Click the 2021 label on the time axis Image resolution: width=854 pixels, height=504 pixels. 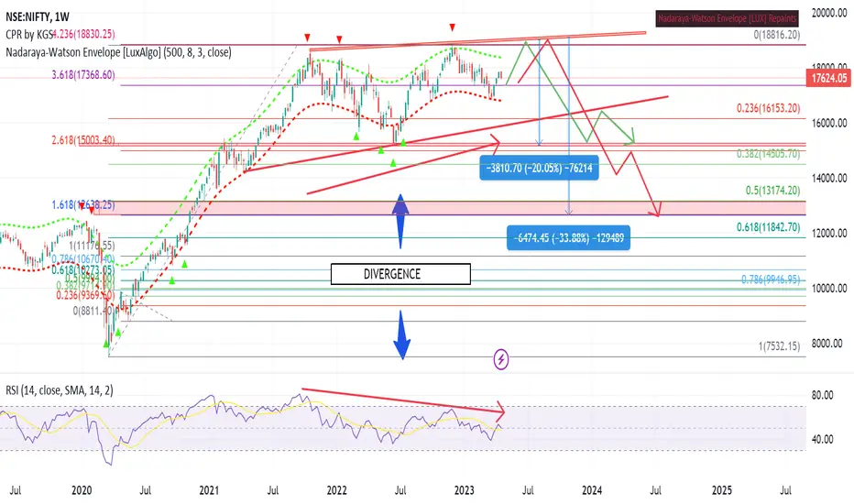pos(209,490)
